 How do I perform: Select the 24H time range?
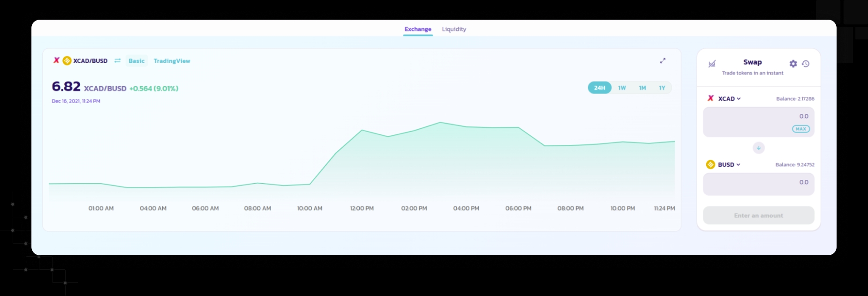pos(599,88)
